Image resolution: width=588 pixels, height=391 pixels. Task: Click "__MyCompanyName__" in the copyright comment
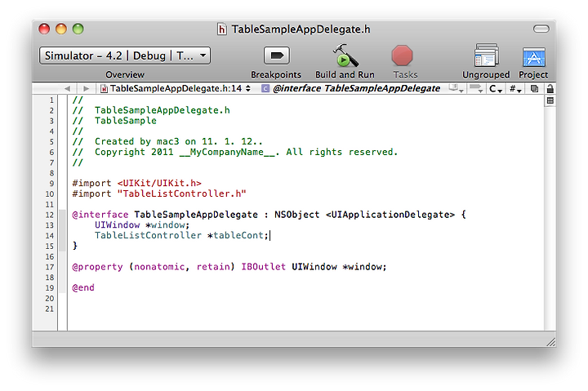[x=227, y=152]
